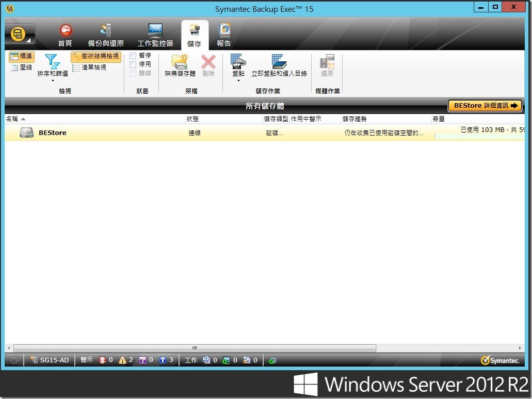Click the SG15-AD server indicator

tap(50, 360)
